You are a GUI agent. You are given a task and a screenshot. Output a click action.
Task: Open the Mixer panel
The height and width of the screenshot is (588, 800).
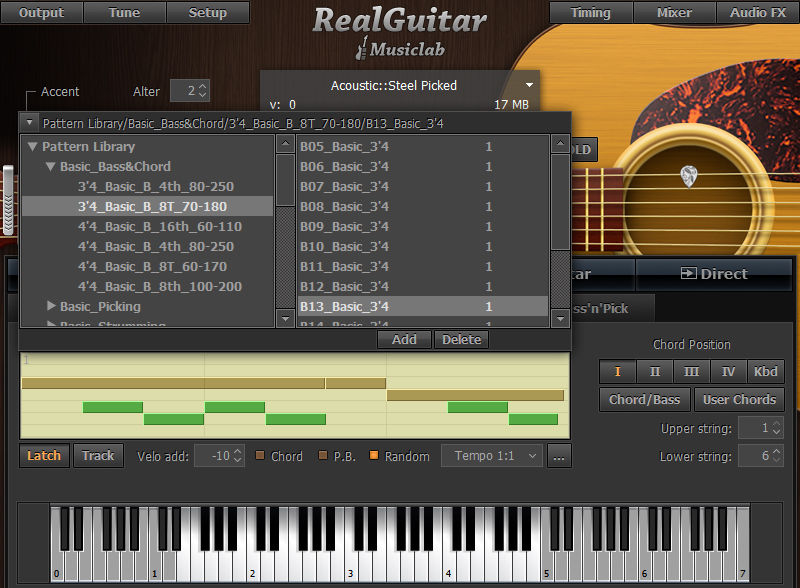[x=674, y=12]
